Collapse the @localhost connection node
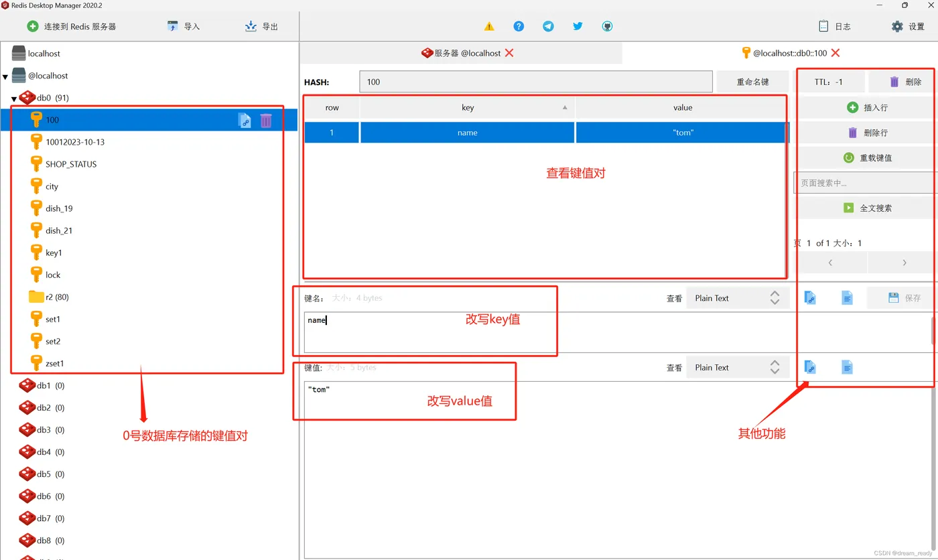 coord(5,76)
